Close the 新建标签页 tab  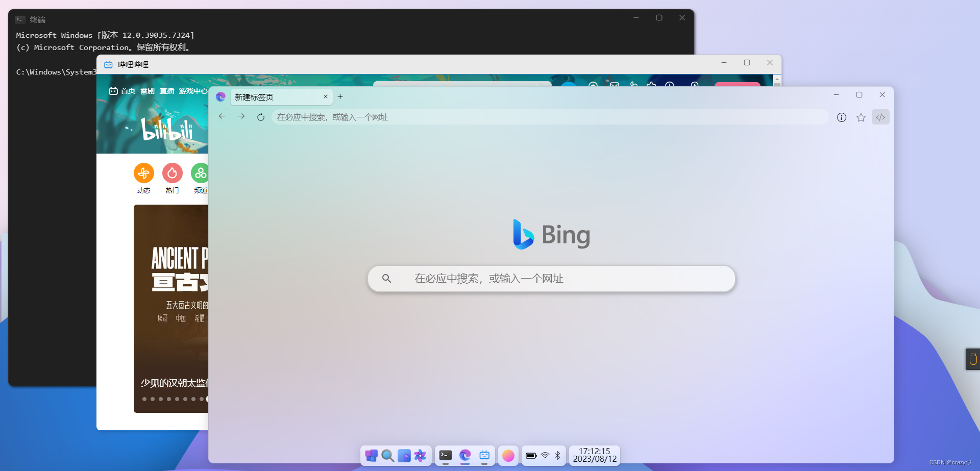point(326,96)
